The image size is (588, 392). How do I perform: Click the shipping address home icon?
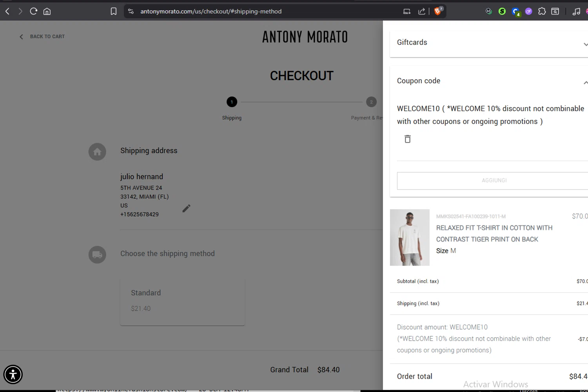pos(97,151)
